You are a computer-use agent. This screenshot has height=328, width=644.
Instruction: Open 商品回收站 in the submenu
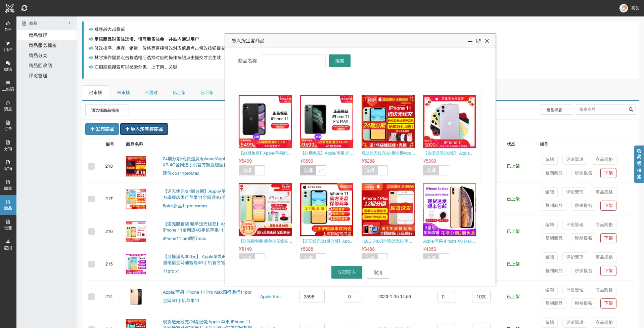pos(47,66)
